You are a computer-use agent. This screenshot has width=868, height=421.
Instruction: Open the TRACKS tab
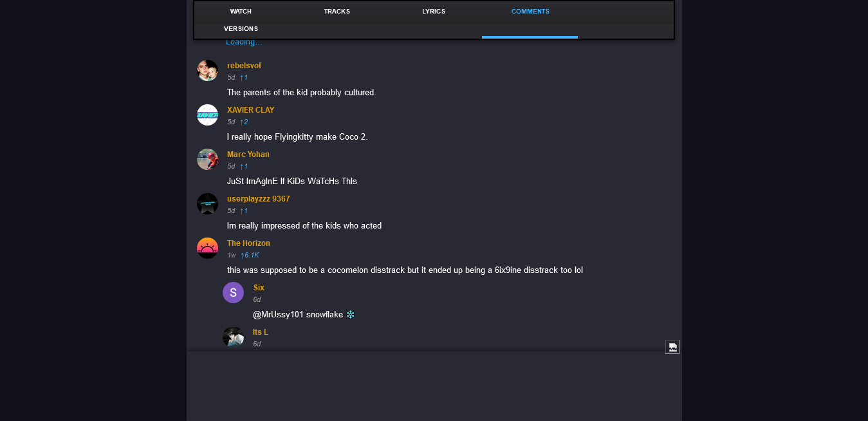pyautogui.click(x=337, y=12)
